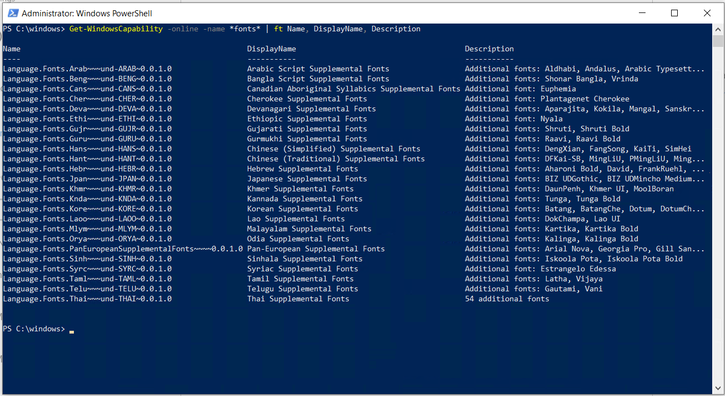725x396 pixels.
Task: Click the vertical scrollbar thumb
Action: coord(718,41)
